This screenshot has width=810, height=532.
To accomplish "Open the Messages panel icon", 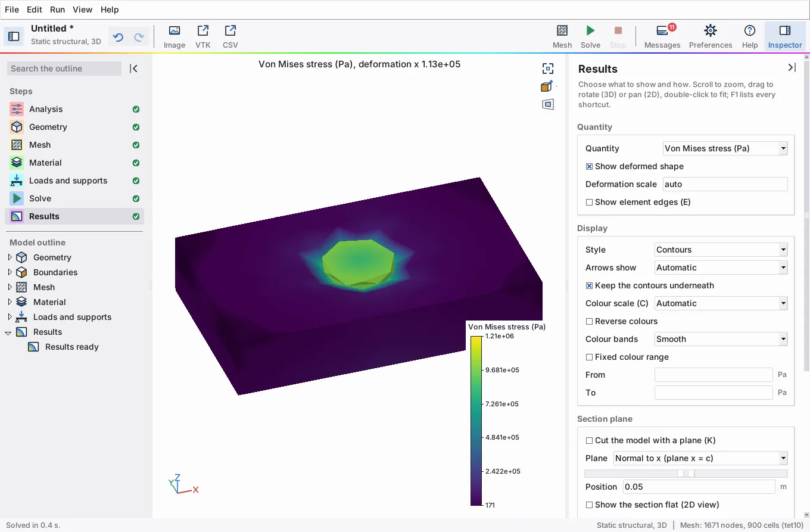I will click(x=662, y=36).
